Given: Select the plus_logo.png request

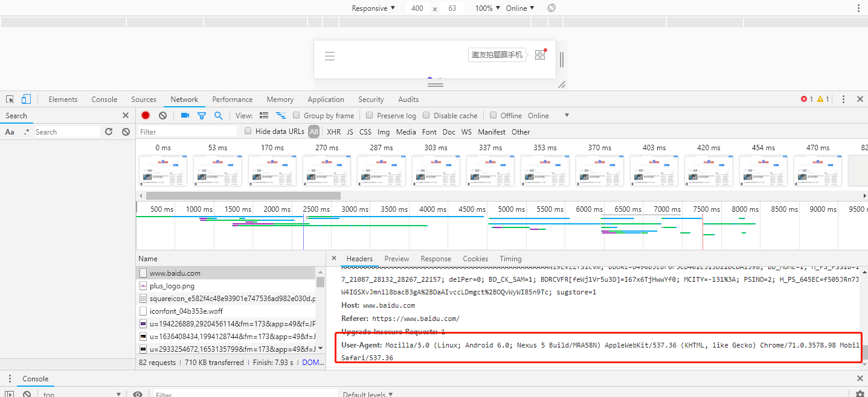Looking at the screenshot, I should 226,285.
